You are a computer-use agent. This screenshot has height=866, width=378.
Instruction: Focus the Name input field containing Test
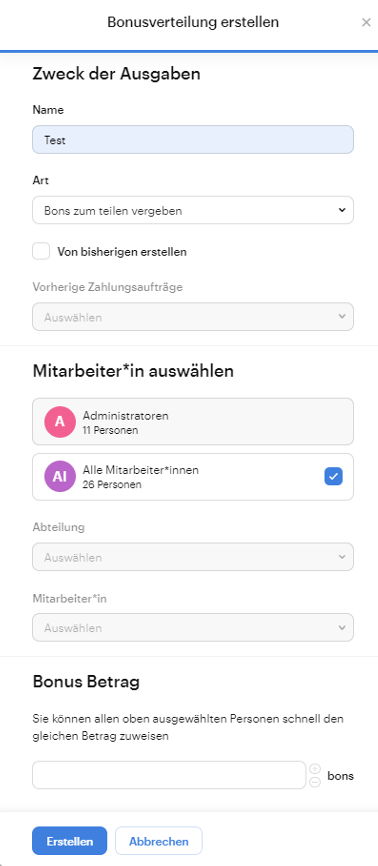[x=193, y=140]
